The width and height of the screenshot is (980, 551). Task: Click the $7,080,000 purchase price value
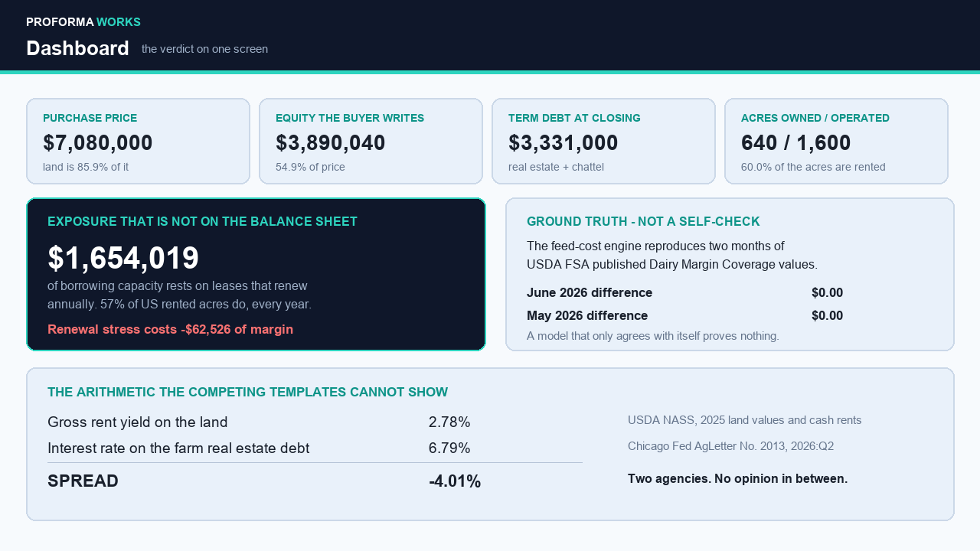98,143
